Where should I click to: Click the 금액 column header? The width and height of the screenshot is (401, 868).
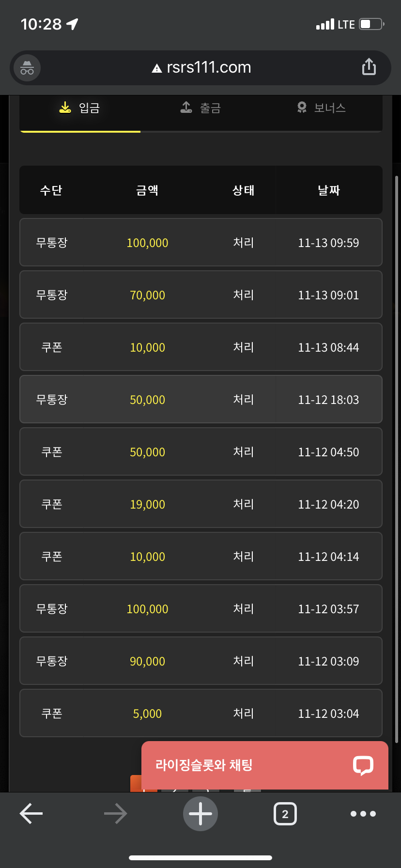147,190
